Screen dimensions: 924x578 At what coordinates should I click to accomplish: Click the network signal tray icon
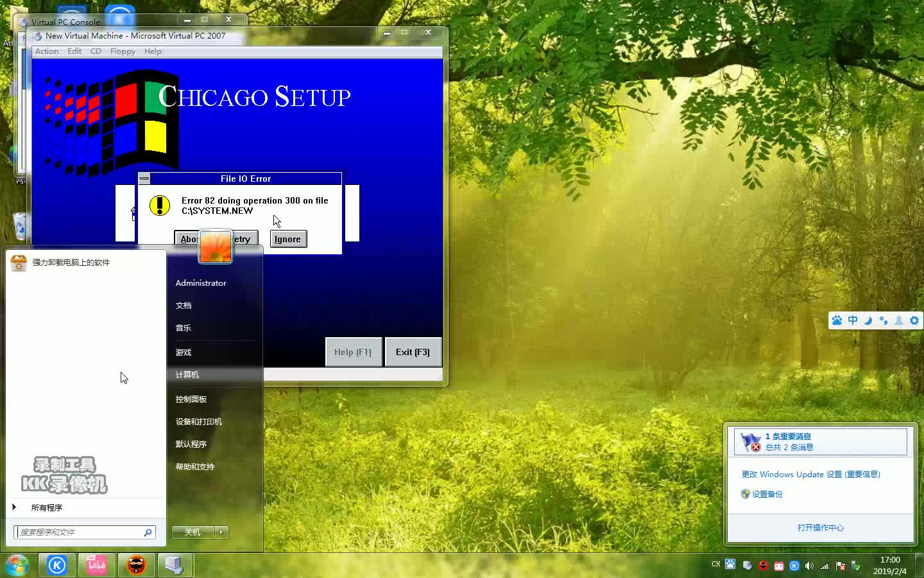click(825, 566)
